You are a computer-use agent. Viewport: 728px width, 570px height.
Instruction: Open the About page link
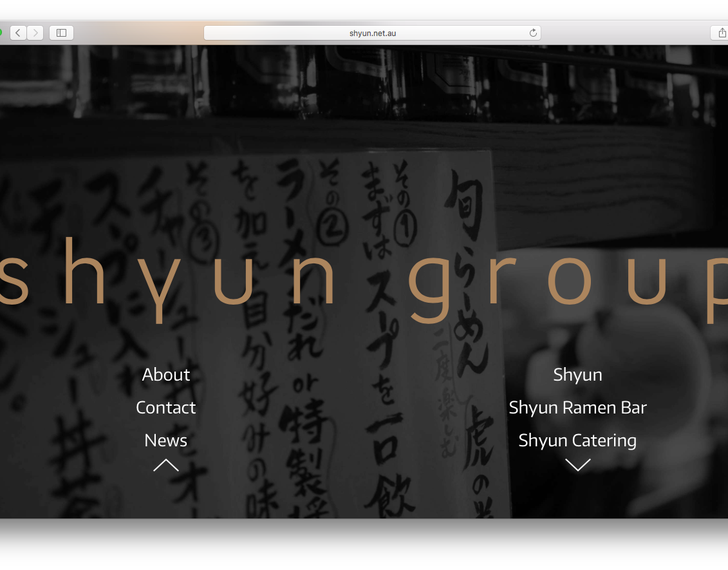coord(166,374)
